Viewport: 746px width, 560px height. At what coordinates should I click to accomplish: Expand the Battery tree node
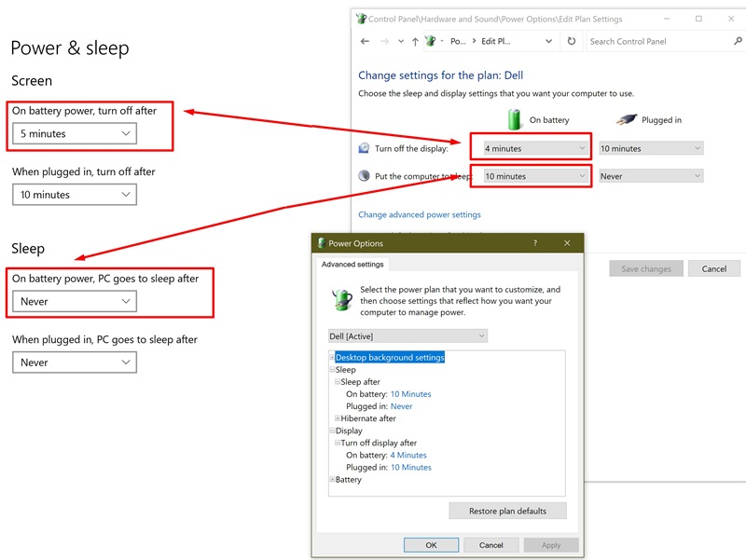click(x=332, y=480)
